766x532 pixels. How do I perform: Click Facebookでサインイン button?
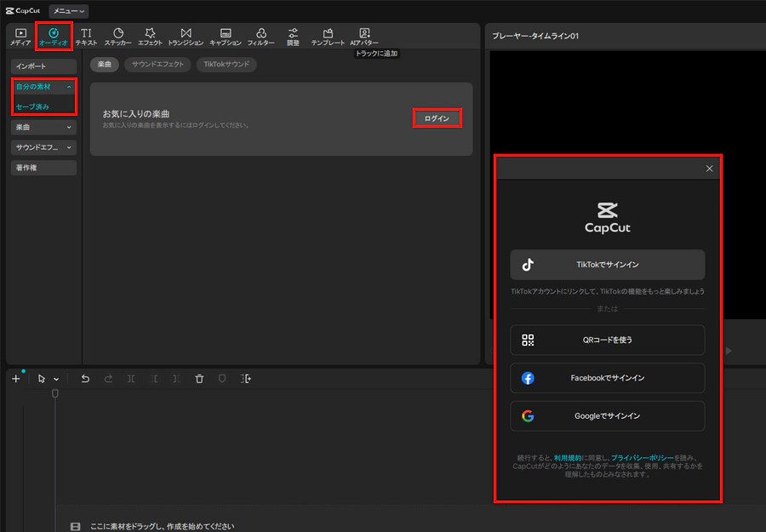[x=607, y=378]
